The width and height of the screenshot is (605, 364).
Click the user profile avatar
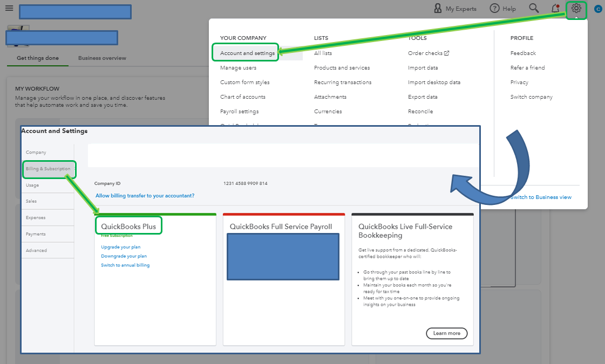[597, 9]
